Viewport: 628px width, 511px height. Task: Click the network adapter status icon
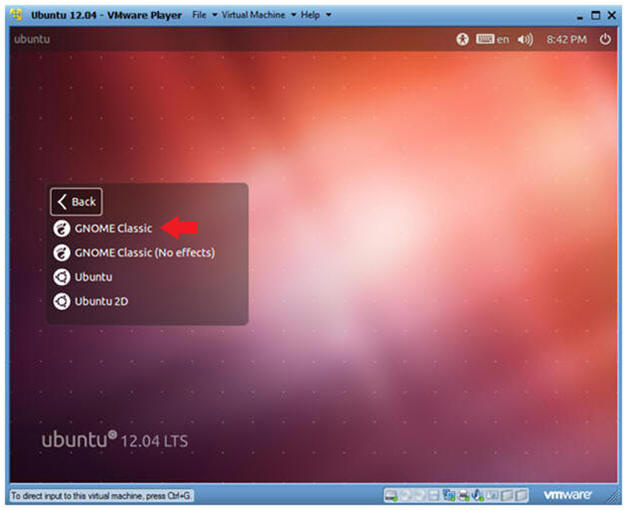(449, 496)
